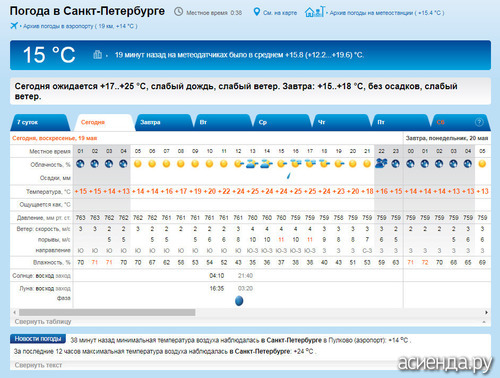Click Свернуть текст link
This screenshot has width=500, height=378.
click(x=38, y=365)
